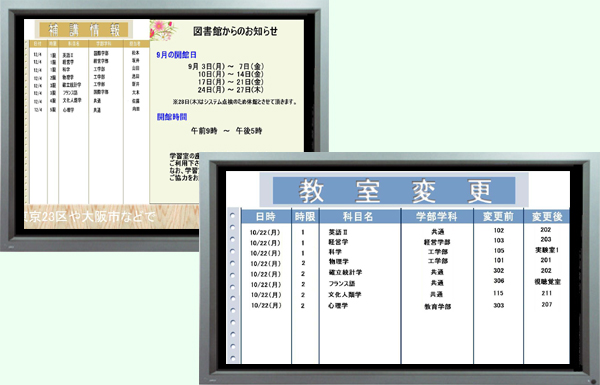
Task: Select the 時限 column header
Action: coord(305,217)
